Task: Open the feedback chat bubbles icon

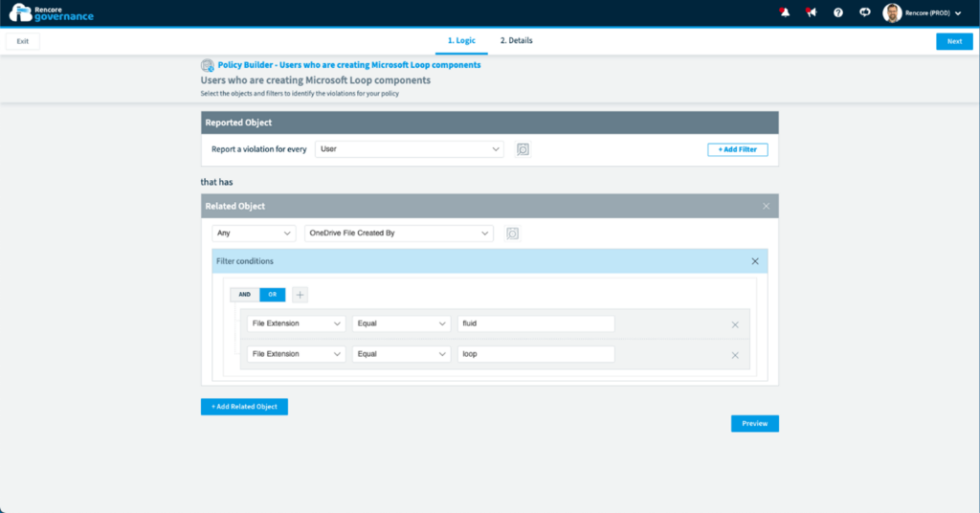Action: click(x=865, y=12)
